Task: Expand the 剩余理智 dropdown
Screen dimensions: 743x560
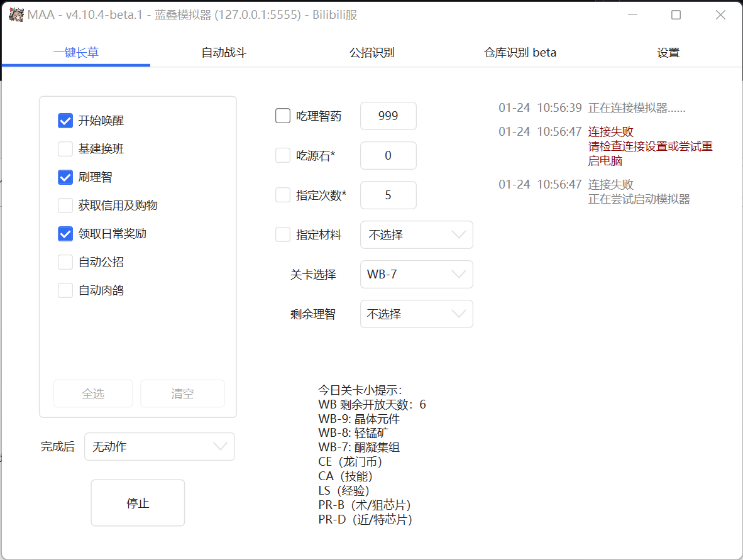Action: [x=416, y=314]
